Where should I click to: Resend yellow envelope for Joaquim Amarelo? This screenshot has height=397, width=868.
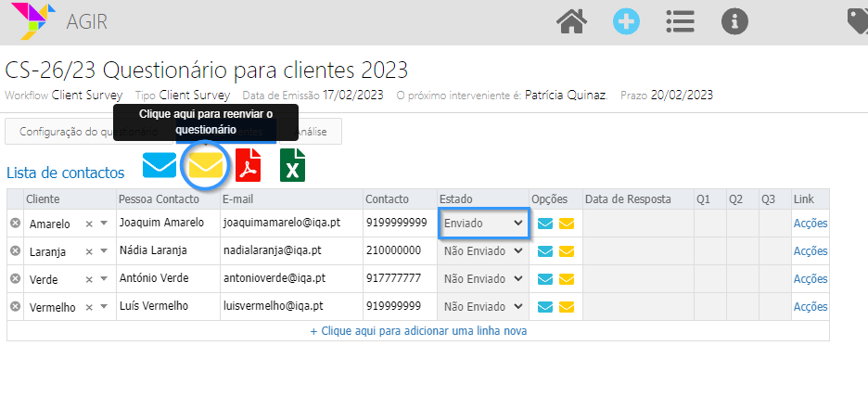coord(567,224)
